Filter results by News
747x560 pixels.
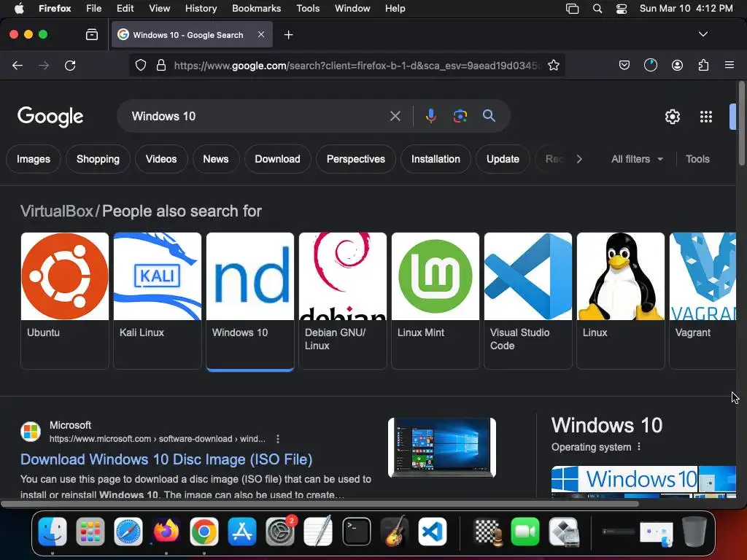[216, 159]
